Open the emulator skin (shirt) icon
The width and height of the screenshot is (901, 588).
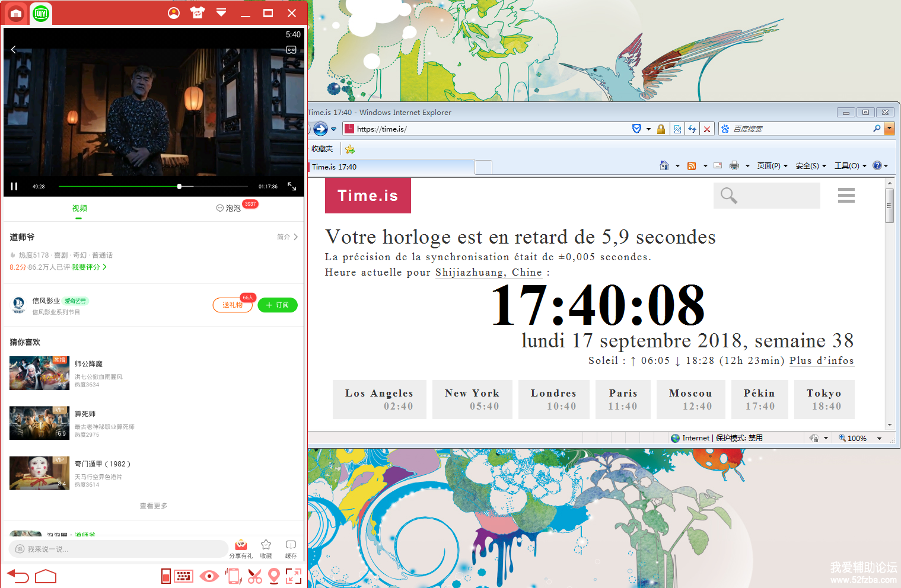(198, 12)
